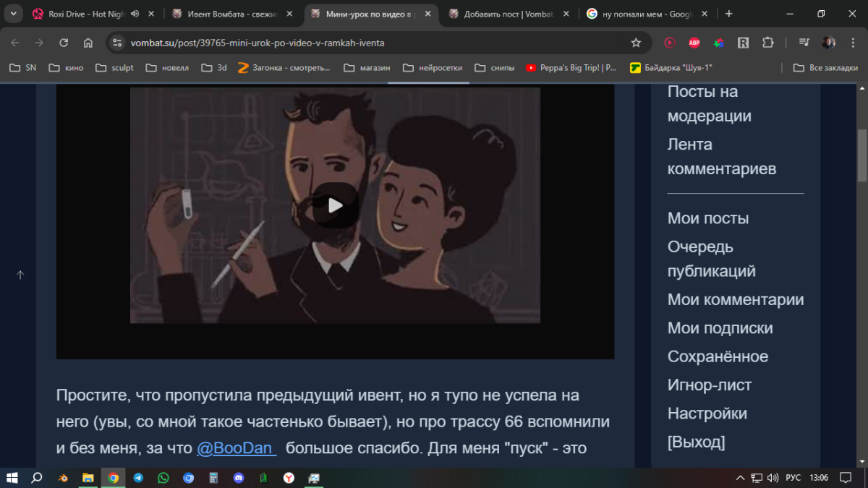Play the embedded video
Image resolution: width=868 pixels, height=488 pixels.
coord(335,205)
